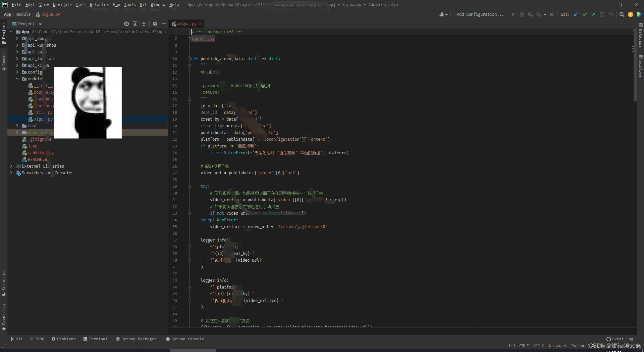The height and width of the screenshot is (352, 644).
Task: Collapse the App root folder
Action: point(11,32)
